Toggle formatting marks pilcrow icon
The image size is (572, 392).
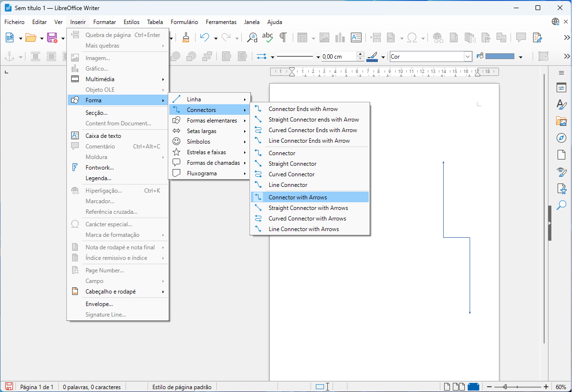pyautogui.click(x=283, y=37)
